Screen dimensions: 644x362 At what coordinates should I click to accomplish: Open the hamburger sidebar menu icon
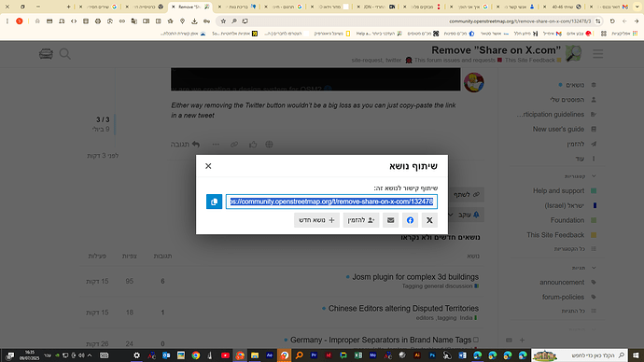coord(597,54)
